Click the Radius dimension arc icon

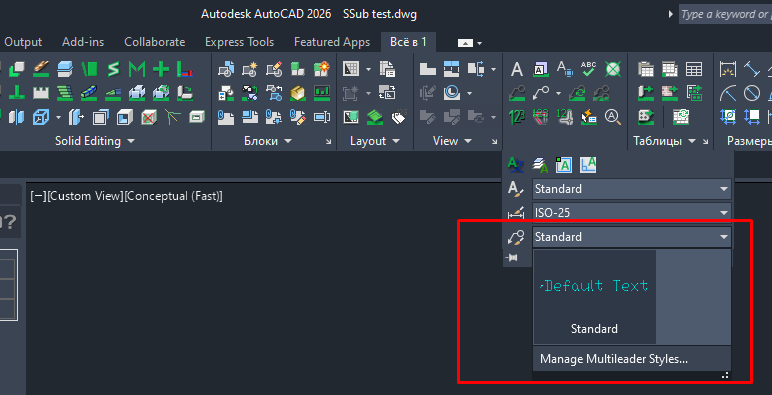(x=728, y=93)
